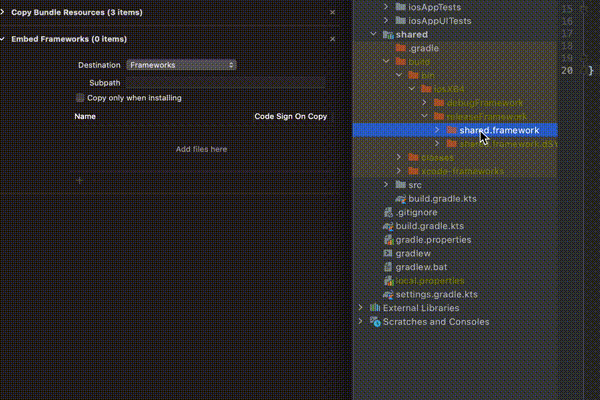Expand the iosAppUITests folder
The image size is (600, 400).
388,20
